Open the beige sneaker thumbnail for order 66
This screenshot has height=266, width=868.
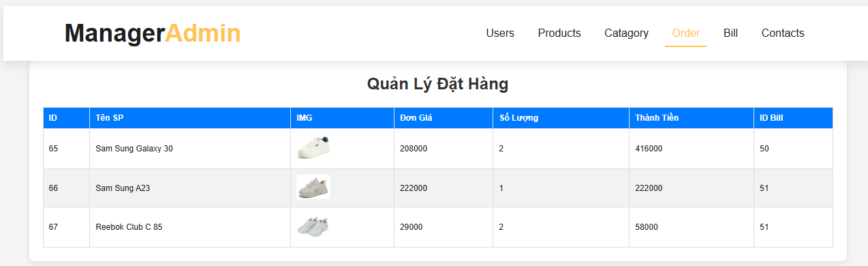313,188
